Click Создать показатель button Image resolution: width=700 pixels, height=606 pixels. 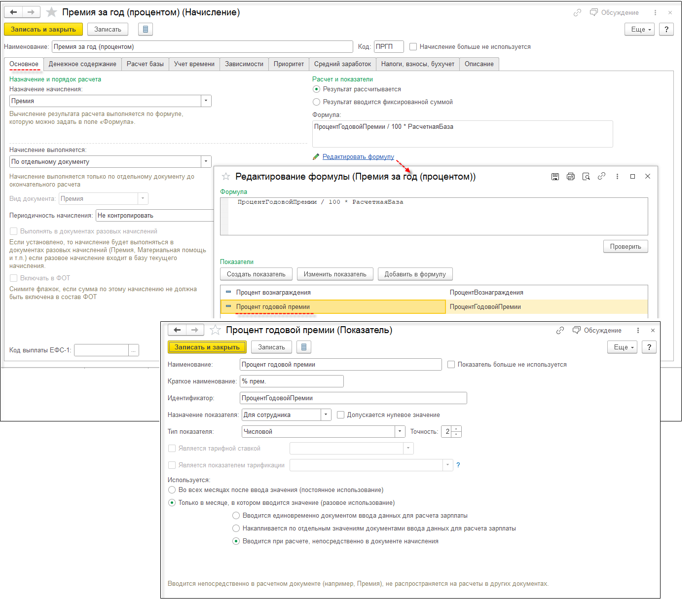tap(256, 274)
